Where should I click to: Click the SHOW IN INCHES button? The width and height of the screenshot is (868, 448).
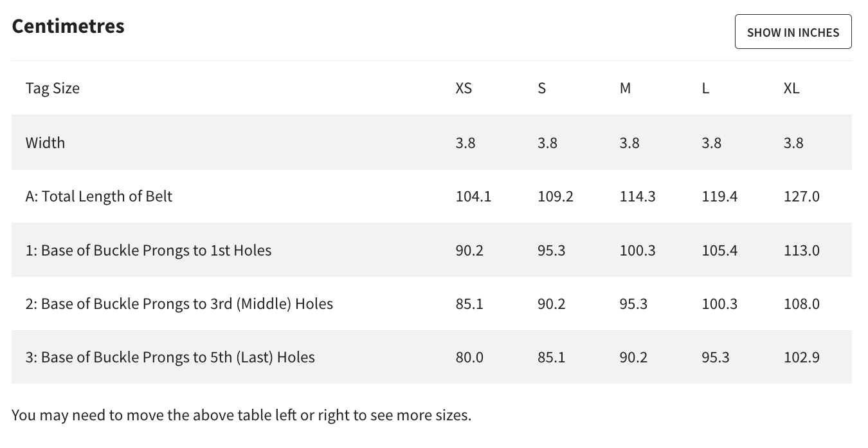[793, 32]
